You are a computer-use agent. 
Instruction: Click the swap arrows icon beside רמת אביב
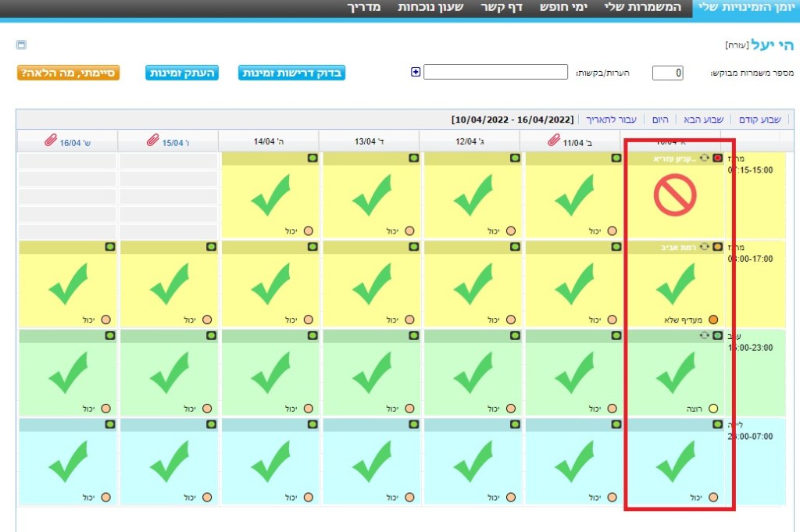click(705, 247)
